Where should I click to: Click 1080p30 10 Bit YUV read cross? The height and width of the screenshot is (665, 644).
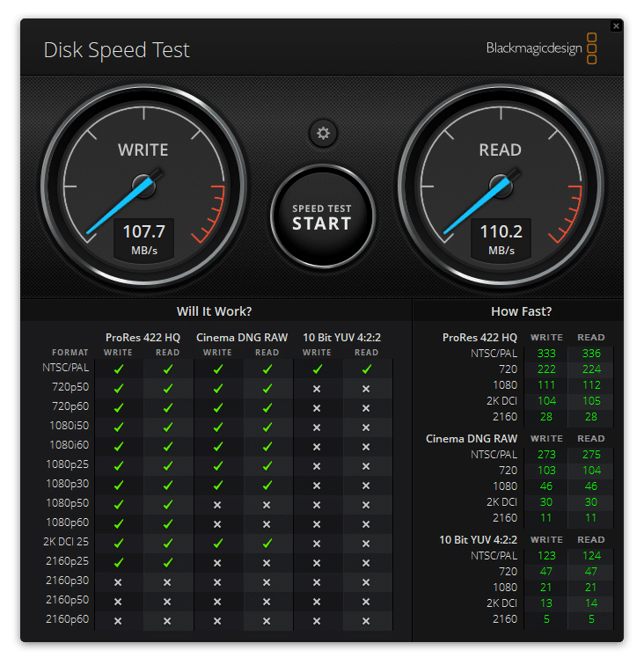point(366,486)
